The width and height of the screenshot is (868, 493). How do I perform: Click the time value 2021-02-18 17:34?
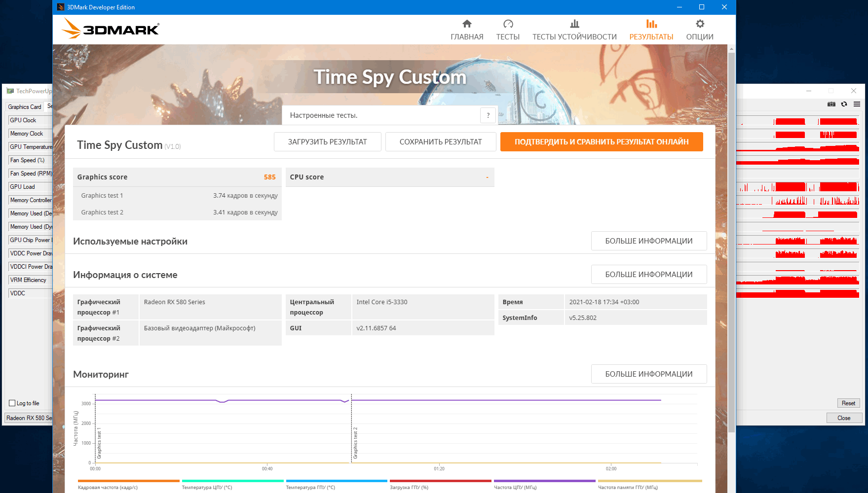pyautogui.click(x=604, y=302)
